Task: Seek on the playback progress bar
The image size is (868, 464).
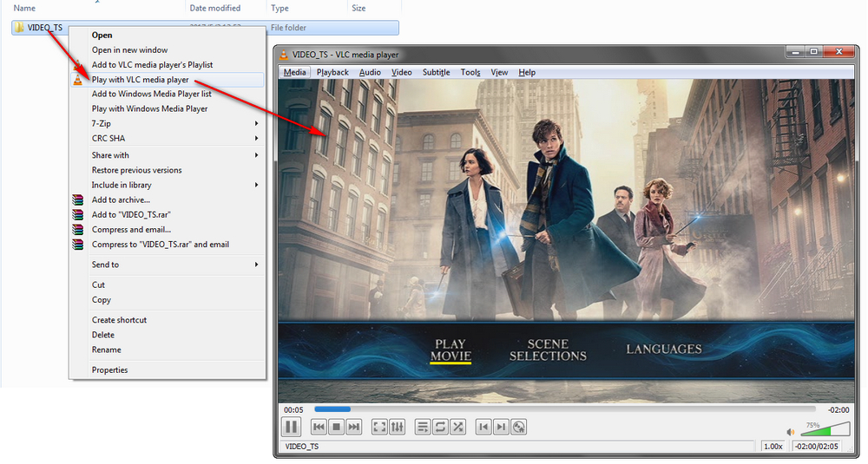Action: [565, 409]
